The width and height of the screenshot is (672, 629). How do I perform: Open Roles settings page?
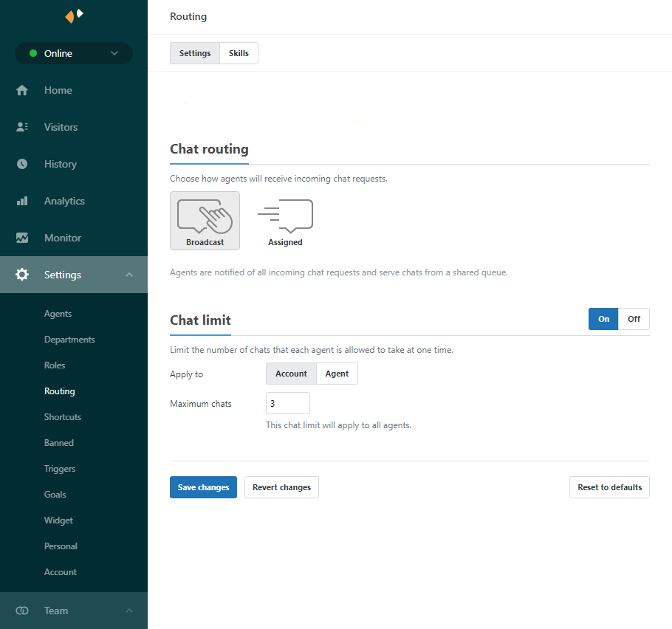55,365
